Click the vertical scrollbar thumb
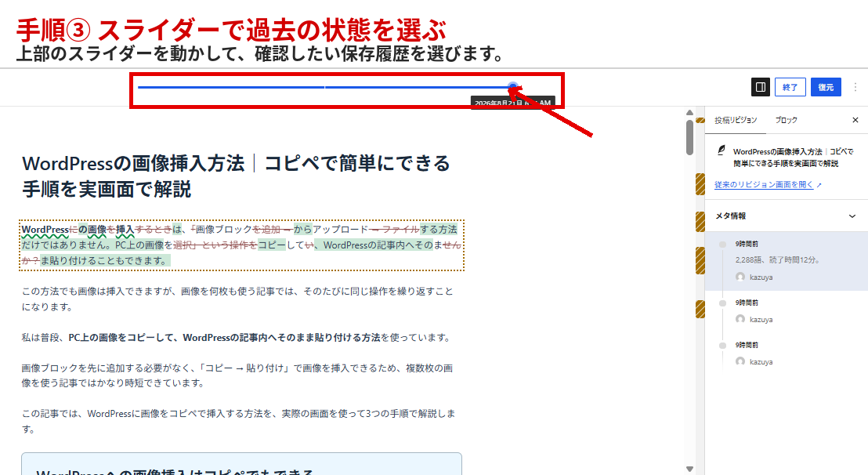This screenshot has width=868, height=475. [x=689, y=137]
